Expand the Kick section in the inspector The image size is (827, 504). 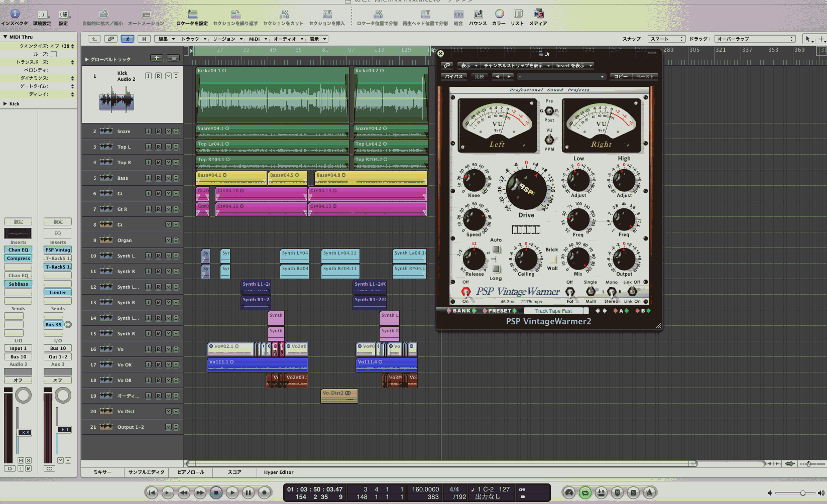(5, 104)
